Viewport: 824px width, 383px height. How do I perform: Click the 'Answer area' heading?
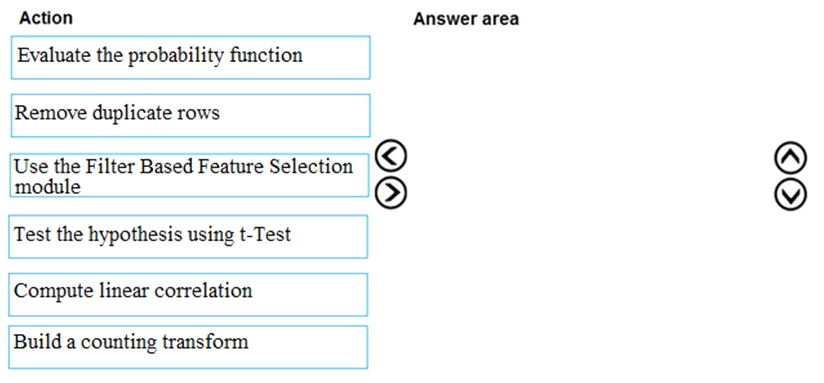coord(466,19)
